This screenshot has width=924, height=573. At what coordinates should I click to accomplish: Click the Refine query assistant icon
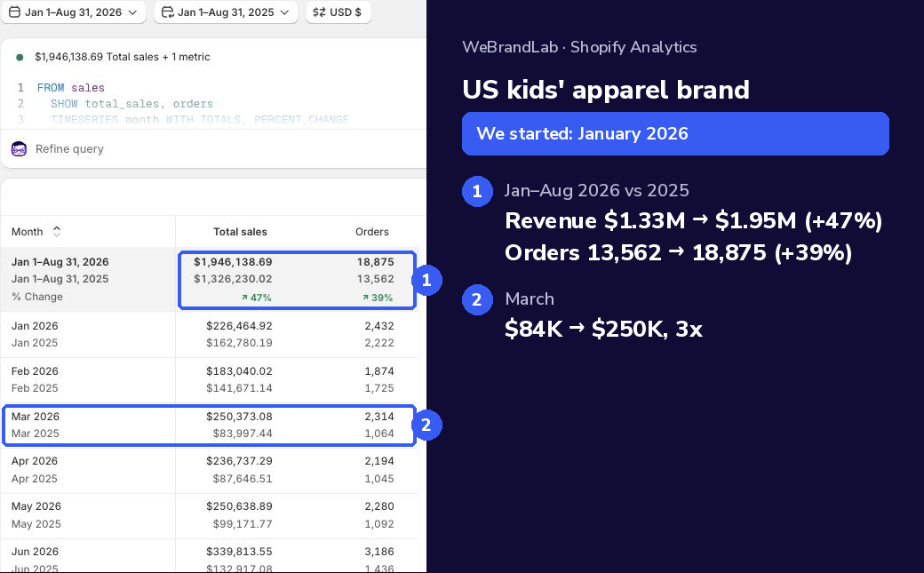coord(19,148)
